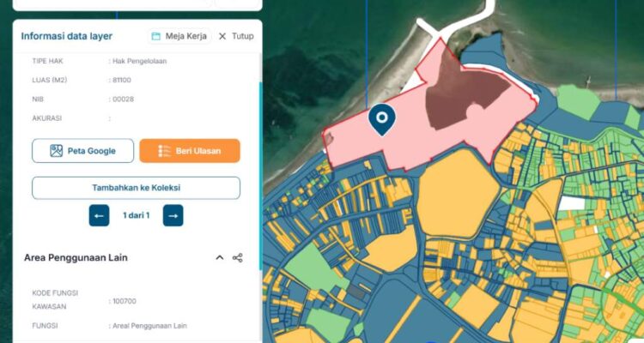Click the LUAS value 81100
This screenshot has width=644, height=343.
point(122,80)
